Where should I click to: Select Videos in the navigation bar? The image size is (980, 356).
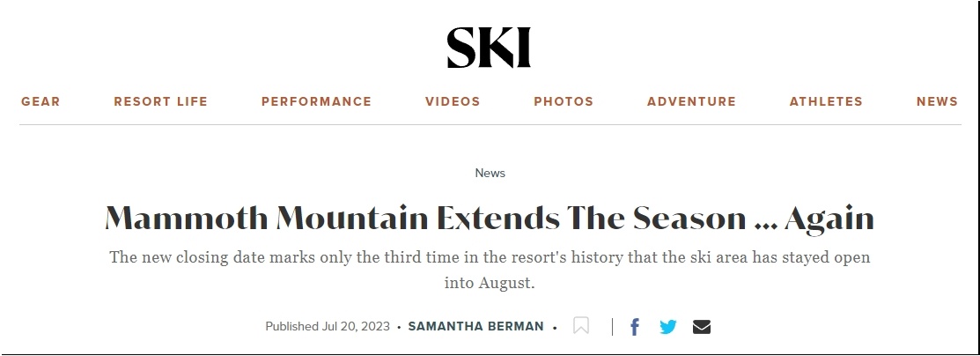point(453,101)
